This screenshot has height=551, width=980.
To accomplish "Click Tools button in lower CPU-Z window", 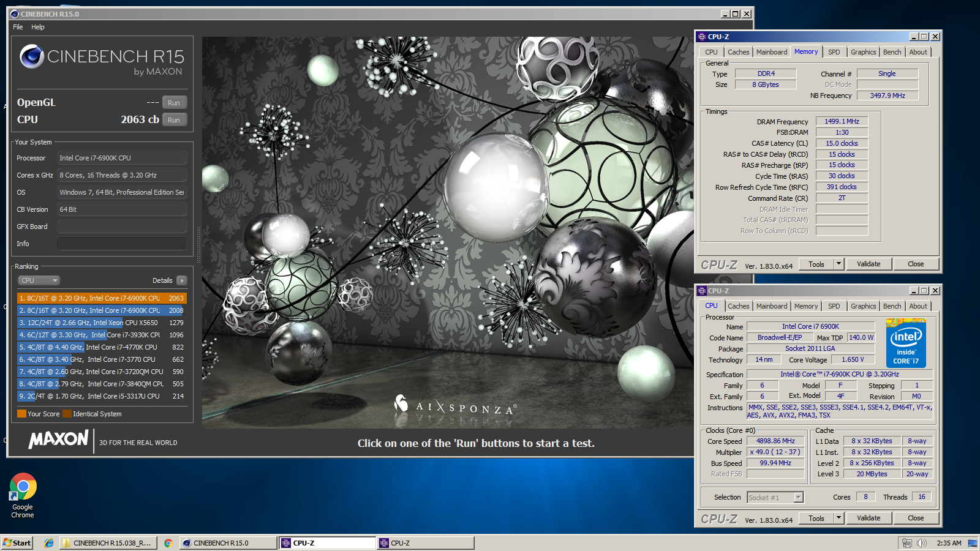I will (x=816, y=518).
